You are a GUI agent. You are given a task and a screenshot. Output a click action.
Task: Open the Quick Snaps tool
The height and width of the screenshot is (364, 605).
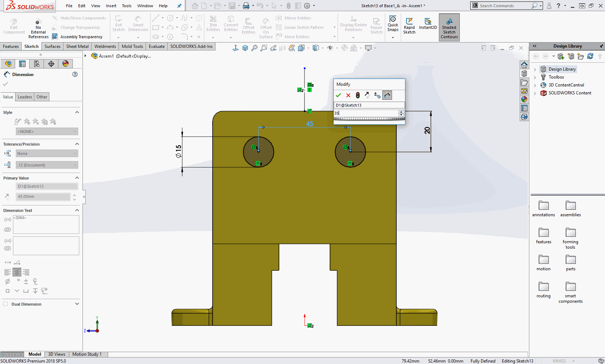coord(393,24)
